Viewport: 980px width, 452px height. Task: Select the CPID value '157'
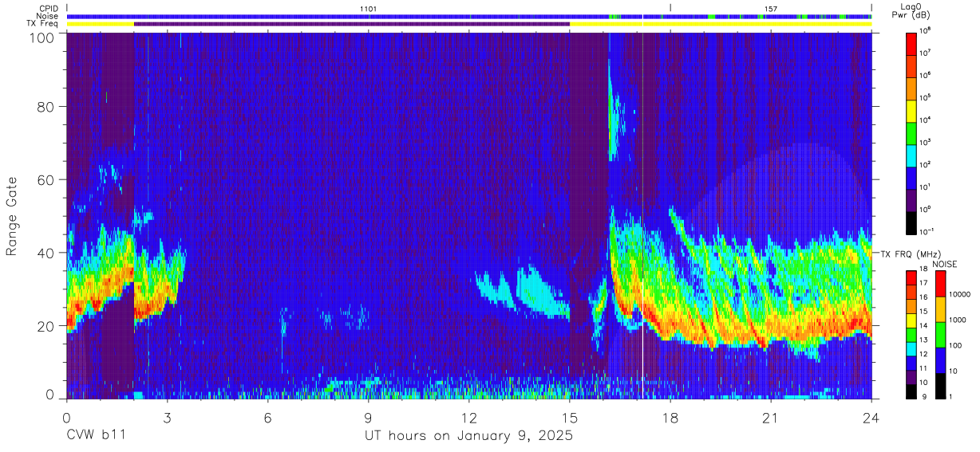(x=770, y=8)
